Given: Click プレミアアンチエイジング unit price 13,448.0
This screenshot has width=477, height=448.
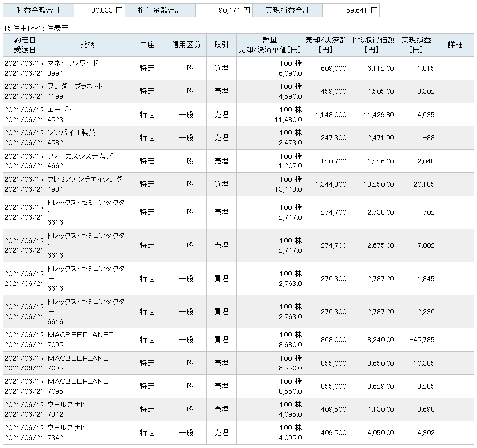Looking at the screenshot, I should 288,189.
